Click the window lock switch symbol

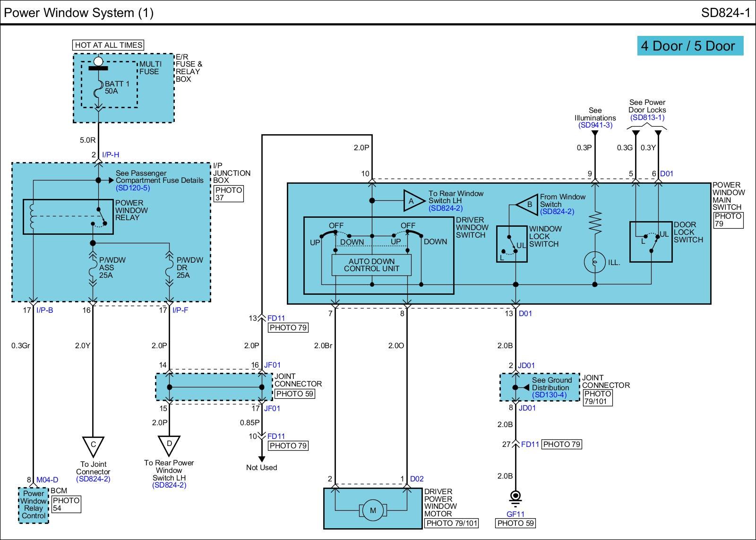(512, 244)
